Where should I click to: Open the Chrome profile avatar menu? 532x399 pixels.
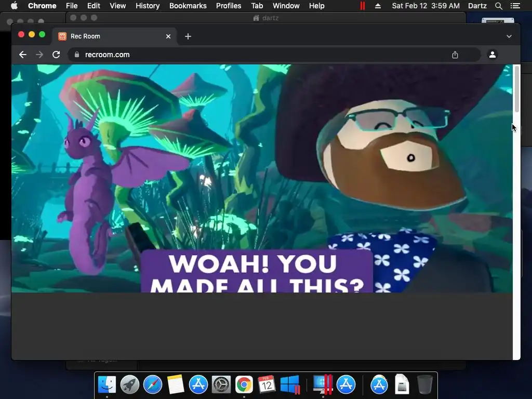point(493,55)
